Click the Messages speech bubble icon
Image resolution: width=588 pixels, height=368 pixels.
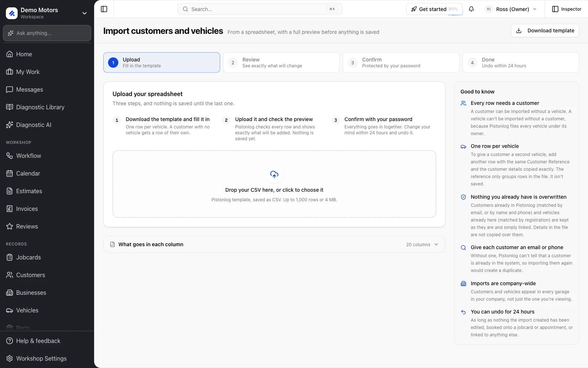pyautogui.click(x=10, y=89)
